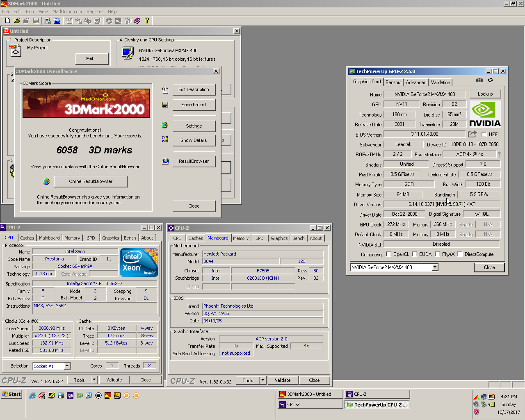Screen dimensions: 525x420
Task: Click the Intel Xeon inside logo
Action: point(140,262)
